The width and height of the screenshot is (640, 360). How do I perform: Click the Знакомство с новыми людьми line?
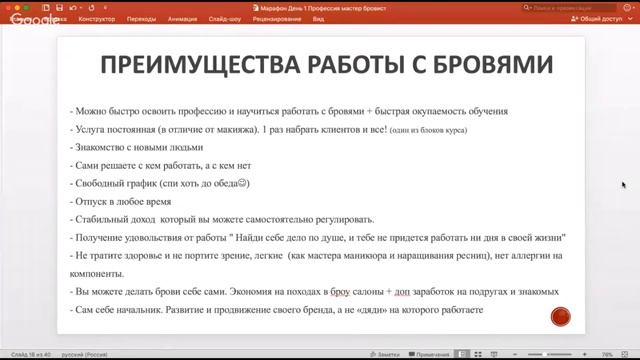point(136,147)
